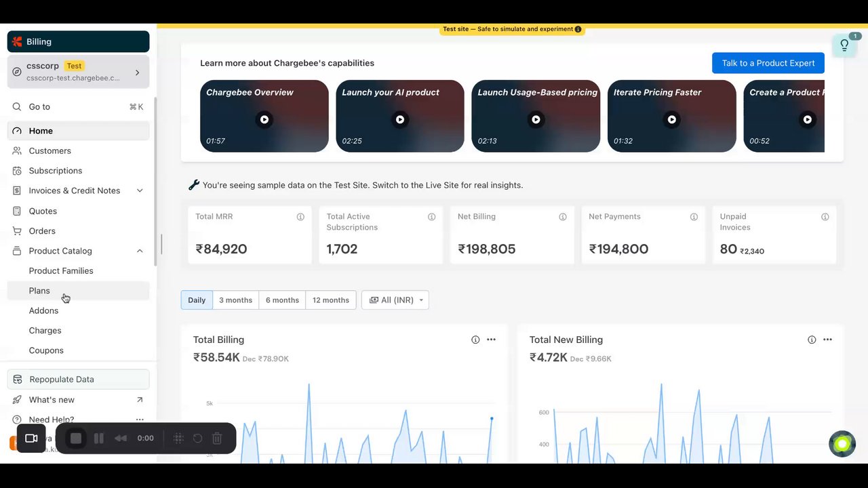
Task: Click the Total MRR ₹84,920 value
Action: [x=221, y=249]
